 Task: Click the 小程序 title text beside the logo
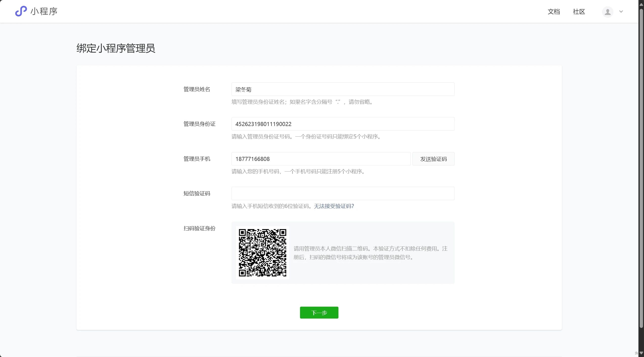(44, 11)
